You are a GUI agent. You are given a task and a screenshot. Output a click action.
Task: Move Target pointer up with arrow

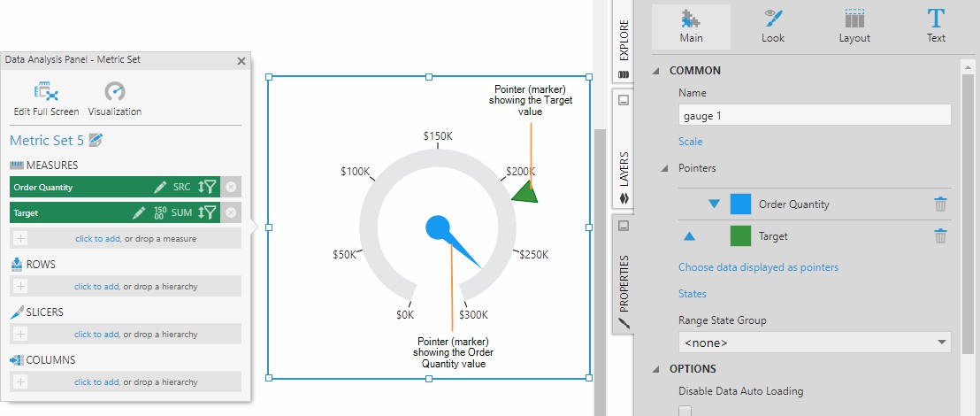[690, 236]
